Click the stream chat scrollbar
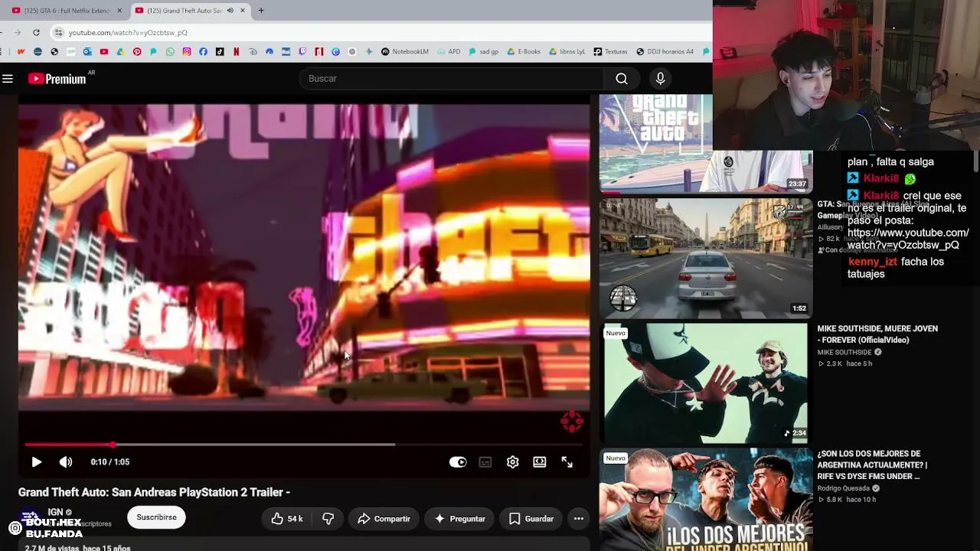This screenshot has height=551, width=980. tap(975, 161)
